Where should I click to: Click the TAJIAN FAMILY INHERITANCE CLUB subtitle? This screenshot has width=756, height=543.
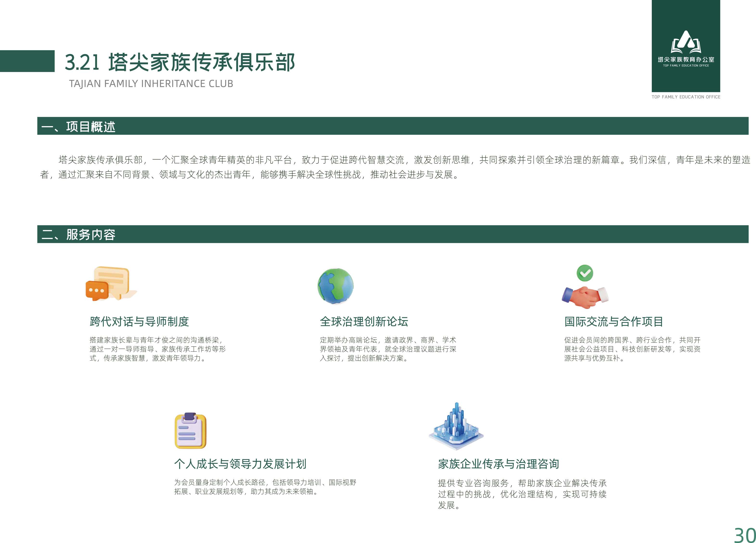point(151,84)
